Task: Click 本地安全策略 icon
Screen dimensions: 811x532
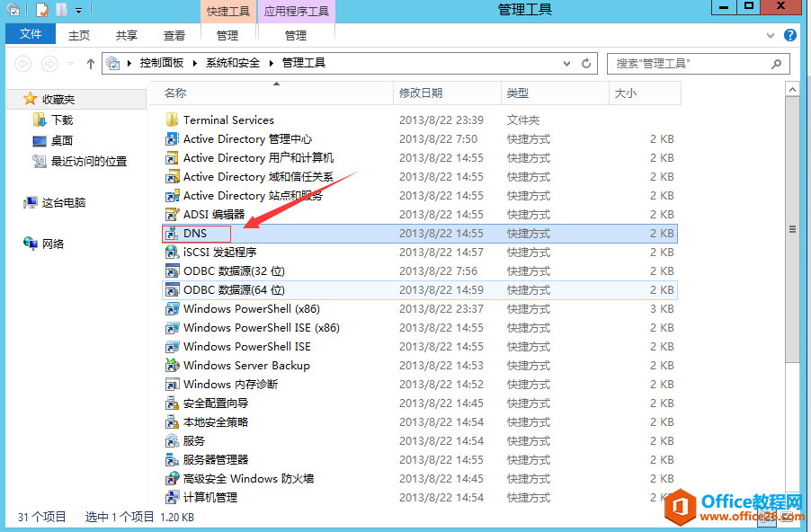Action: [172, 421]
